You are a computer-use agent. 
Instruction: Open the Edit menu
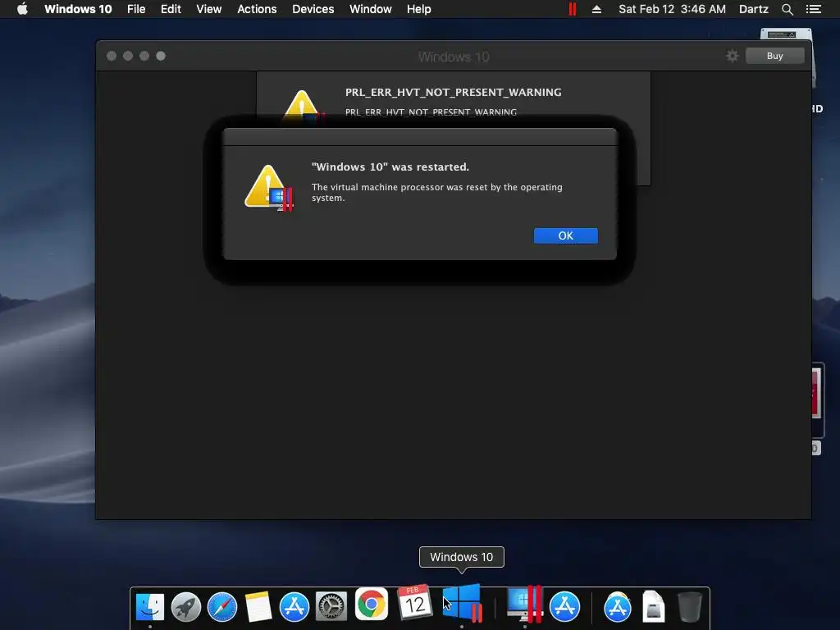click(x=171, y=9)
